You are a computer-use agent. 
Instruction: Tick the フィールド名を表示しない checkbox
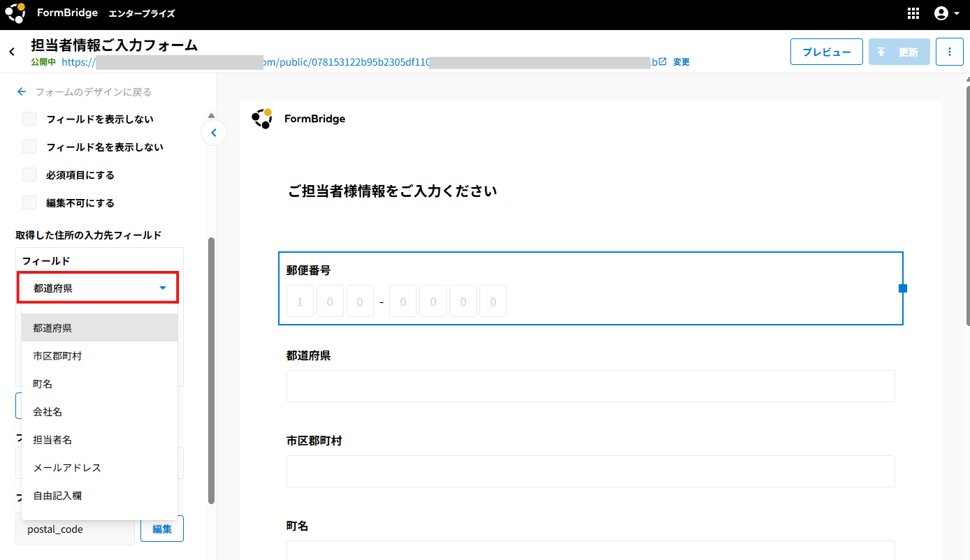tap(29, 147)
